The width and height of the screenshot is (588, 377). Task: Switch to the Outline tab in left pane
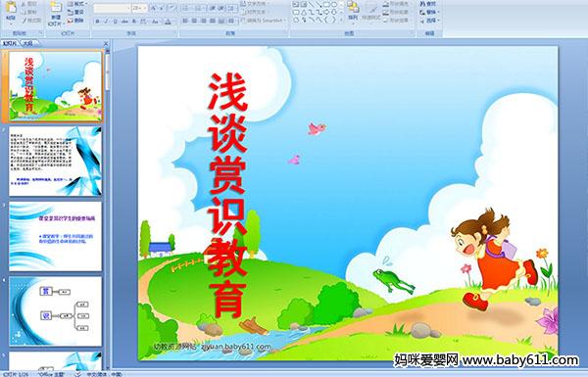coord(27,43)
